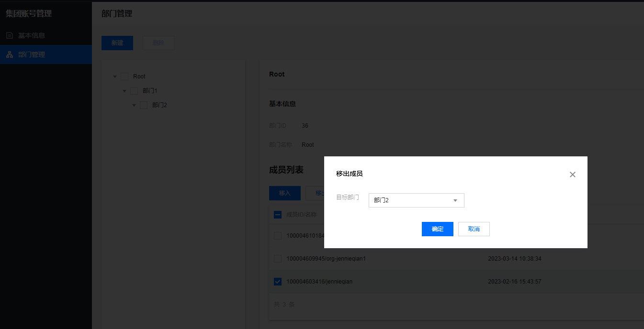Collapse the Root tree node arrow
Viewport: 644px width, 329px height.
pyautogui.click(x=115, y=77)
